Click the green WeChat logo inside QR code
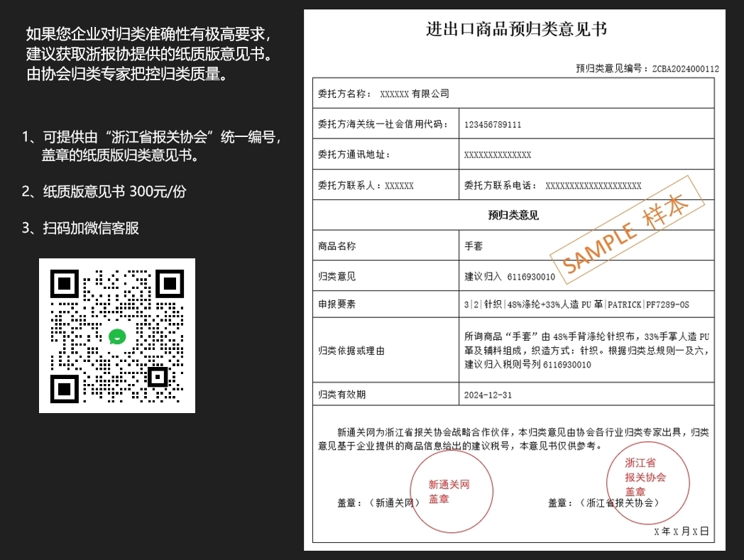The height and width of the screenshot is (560, 744). 116,336
